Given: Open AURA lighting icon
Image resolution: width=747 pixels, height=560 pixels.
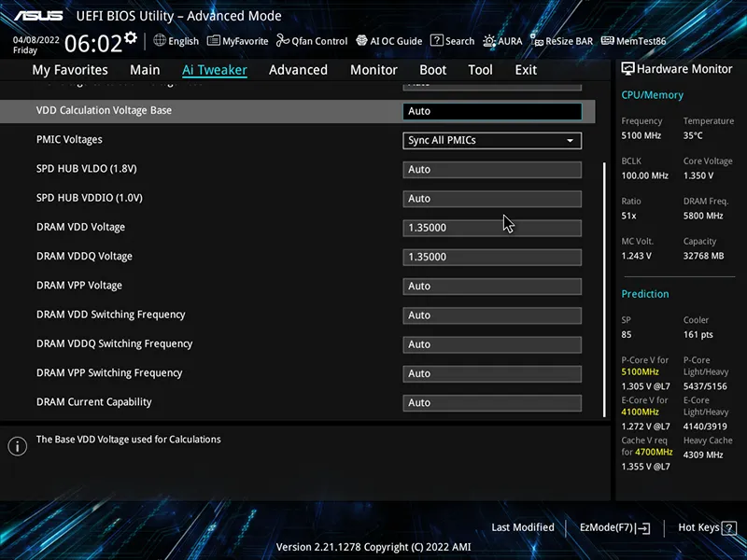Looking at the screenshot, I should tap(489, 41).
